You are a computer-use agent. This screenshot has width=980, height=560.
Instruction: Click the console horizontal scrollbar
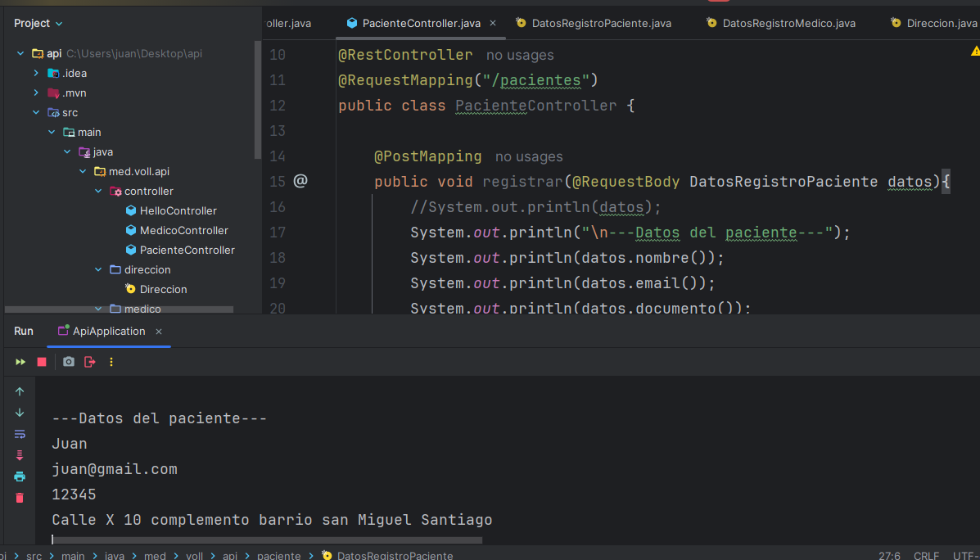[268, 540]
